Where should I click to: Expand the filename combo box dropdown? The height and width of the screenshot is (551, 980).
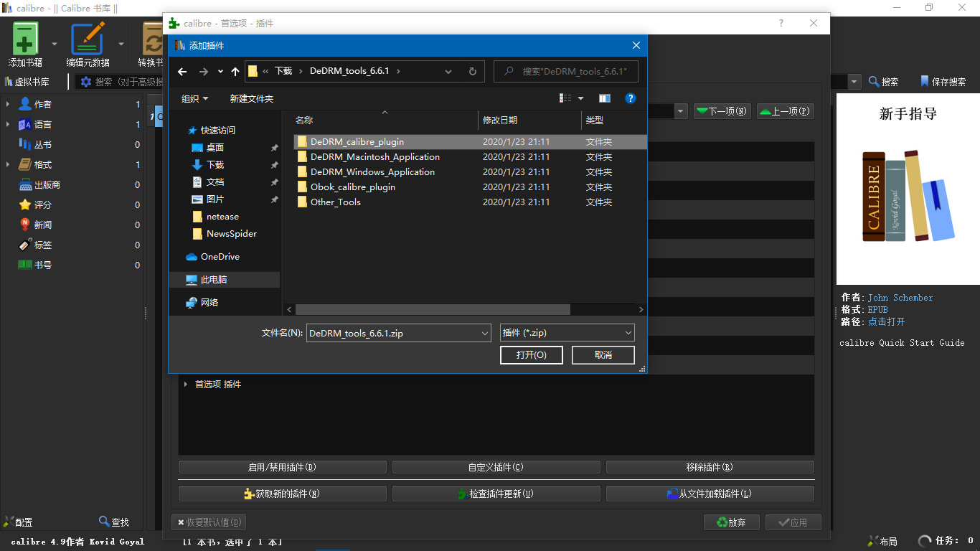click(485, 333)
